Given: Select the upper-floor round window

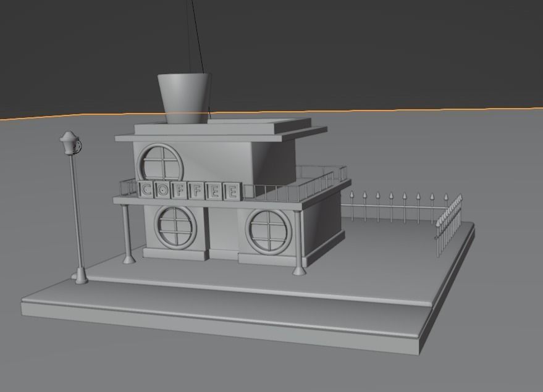Looking at the screenshot, I should [x=159, y=164].
